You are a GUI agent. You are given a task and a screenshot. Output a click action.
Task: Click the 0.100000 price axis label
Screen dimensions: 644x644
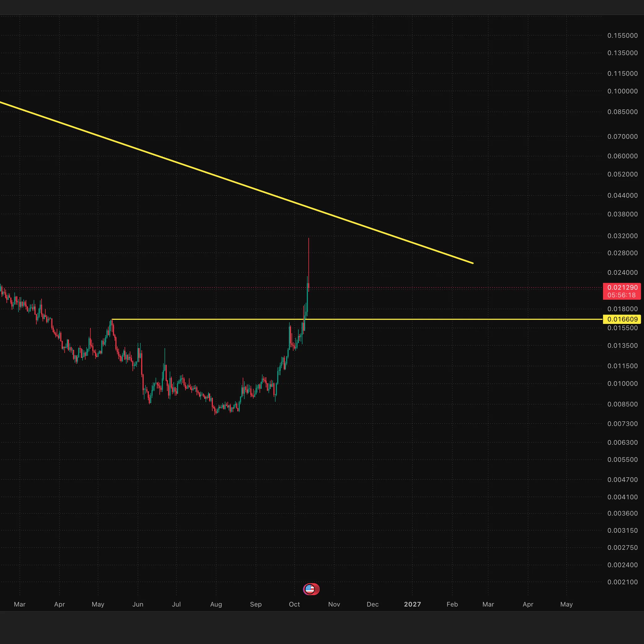[622, 91]
